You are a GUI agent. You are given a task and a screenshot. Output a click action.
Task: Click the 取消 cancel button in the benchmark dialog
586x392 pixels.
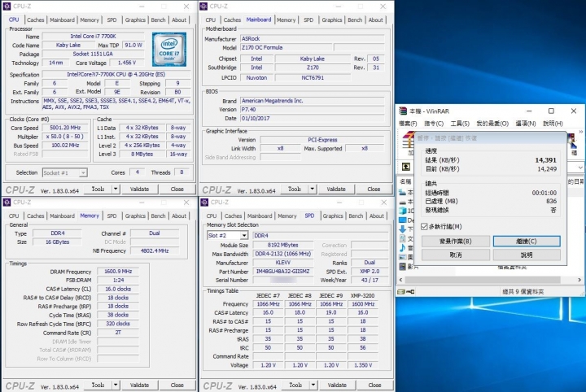(456, 255)
